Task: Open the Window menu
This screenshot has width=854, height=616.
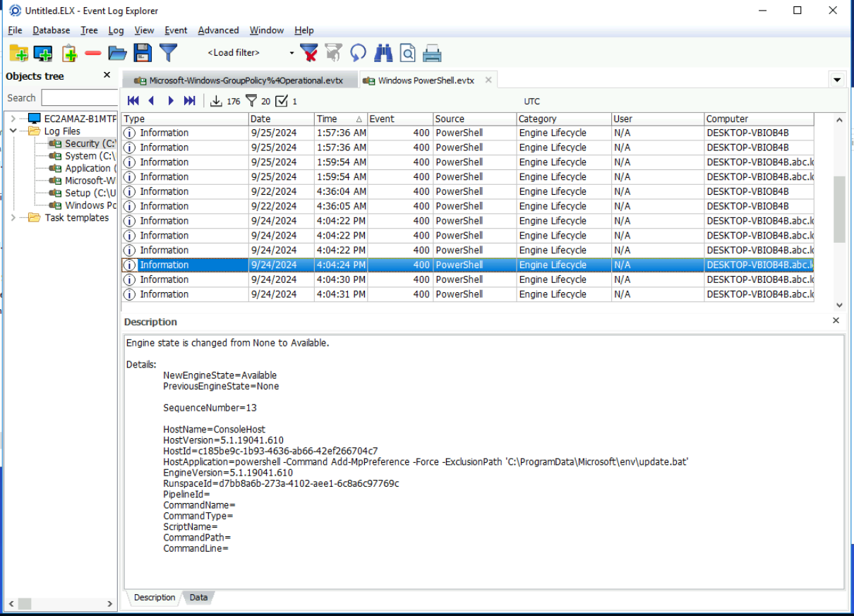Action: [x=267, y=30]
